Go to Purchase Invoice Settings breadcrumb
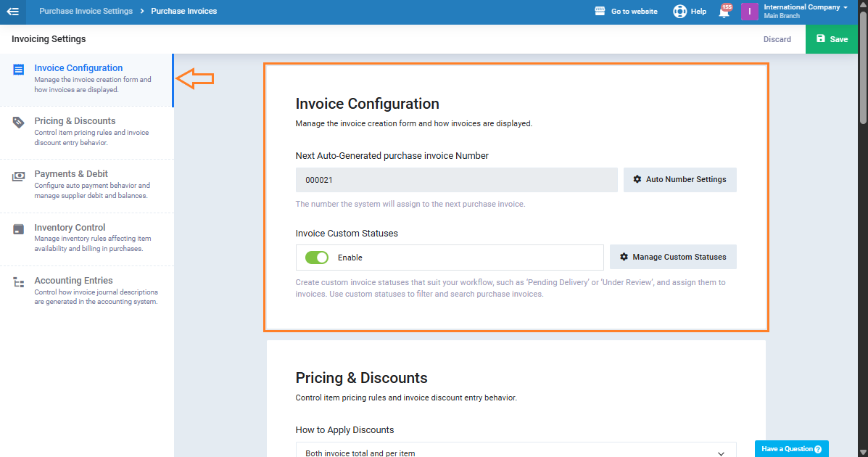This screenshot has width=868, height=457. [x=86, y=12]
